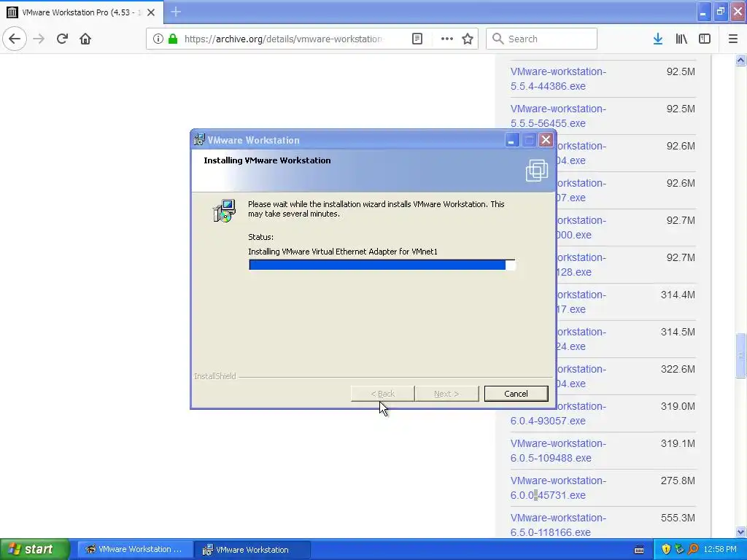The width and height of the screenshot is (747, 560).
Task: Click the 12:58 PM clock
Action: tap(720, 550)
